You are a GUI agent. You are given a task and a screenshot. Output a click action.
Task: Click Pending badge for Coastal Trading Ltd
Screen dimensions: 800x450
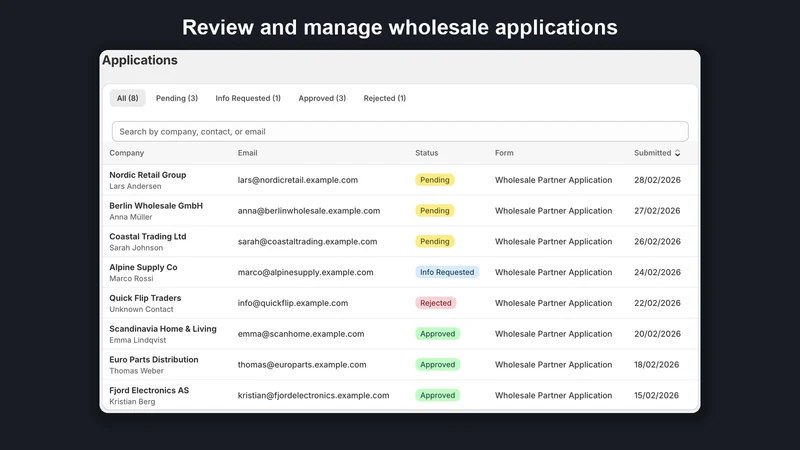[x=435, y=241]
